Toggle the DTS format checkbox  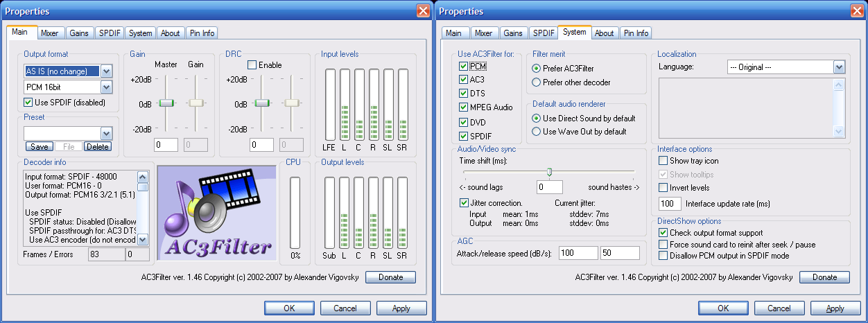[463, 93]
